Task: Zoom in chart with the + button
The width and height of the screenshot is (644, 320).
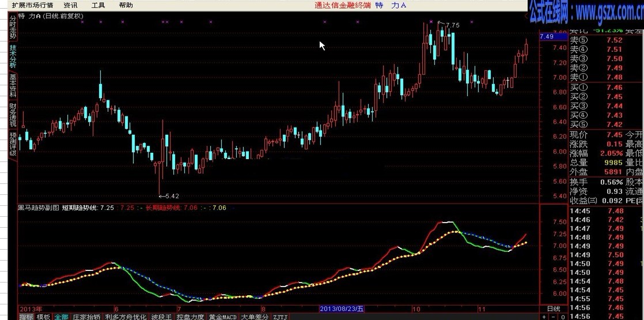Action: [x=544, y=317]
